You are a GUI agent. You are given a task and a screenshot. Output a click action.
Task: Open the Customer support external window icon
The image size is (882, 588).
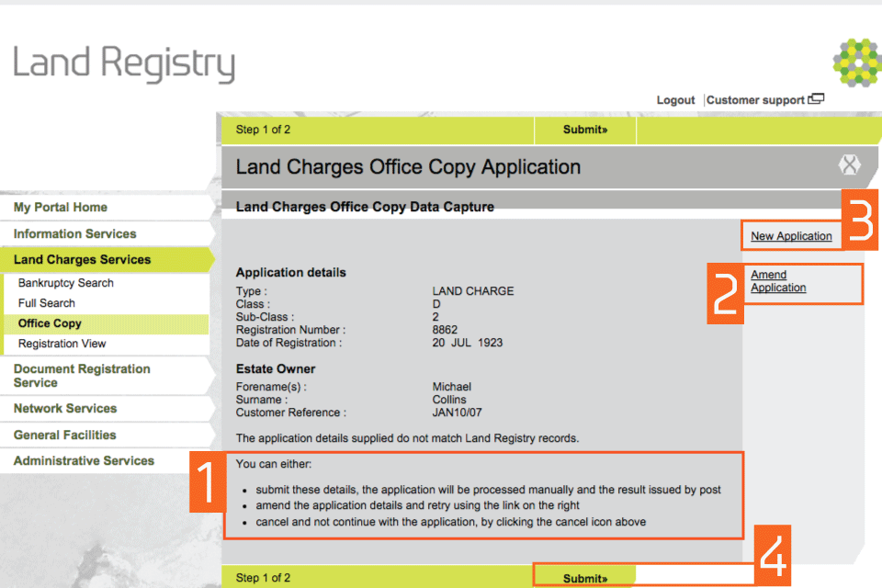(816, 99)
